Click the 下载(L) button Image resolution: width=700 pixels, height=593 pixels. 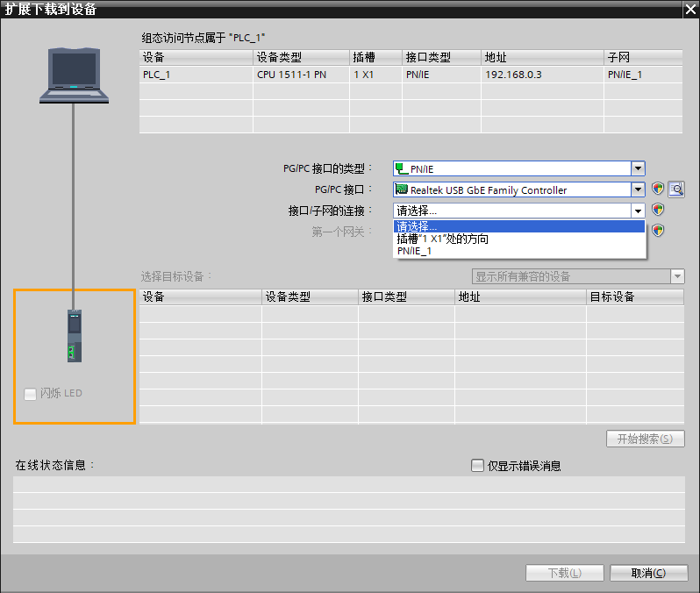pos(565,573)
